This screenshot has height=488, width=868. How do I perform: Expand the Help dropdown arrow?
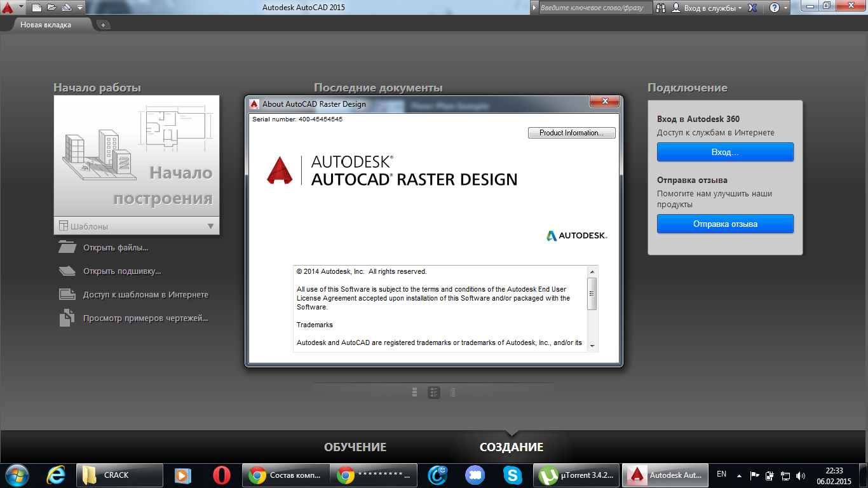tap(786, 8)
